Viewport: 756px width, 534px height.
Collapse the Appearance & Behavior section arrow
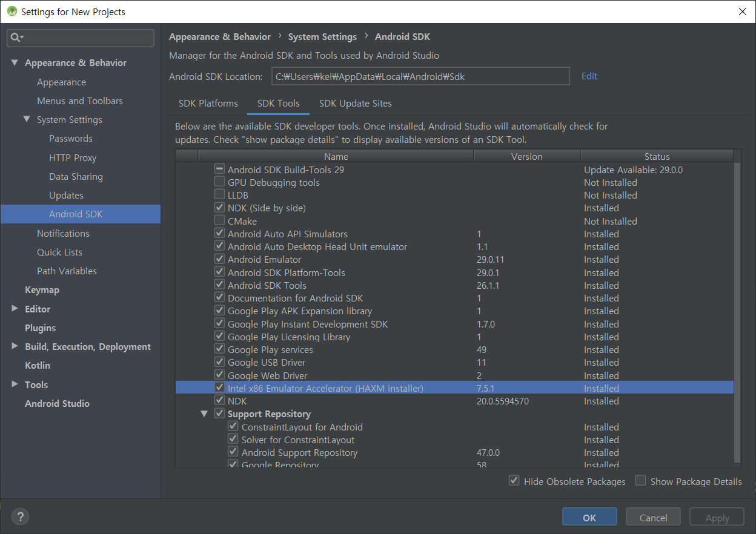click(15, 63)
